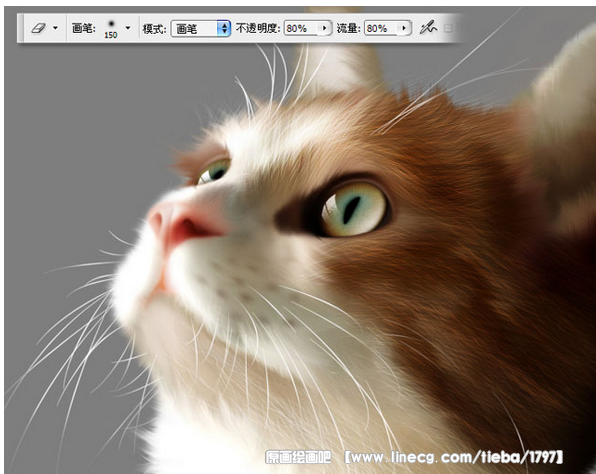This screenshot has width=596, height=474.
Task: Expand the brush preset picker arrow
Action: (x=128, y=28)
